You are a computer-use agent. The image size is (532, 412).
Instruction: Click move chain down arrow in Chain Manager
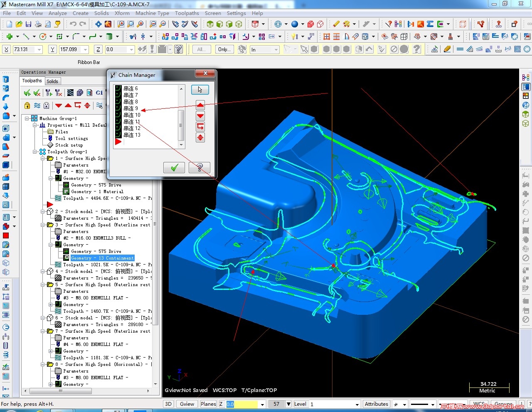click(200, 116)
